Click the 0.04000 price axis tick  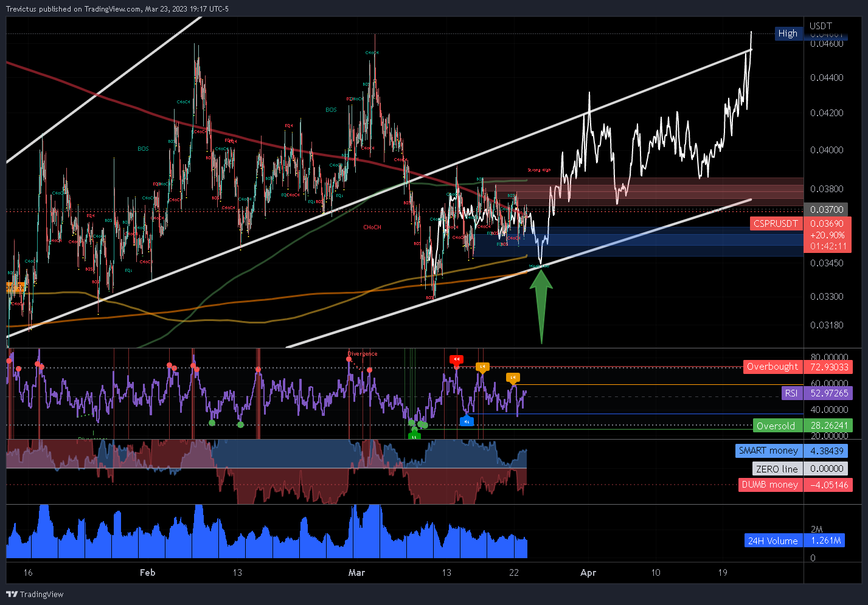click(827, 150)
